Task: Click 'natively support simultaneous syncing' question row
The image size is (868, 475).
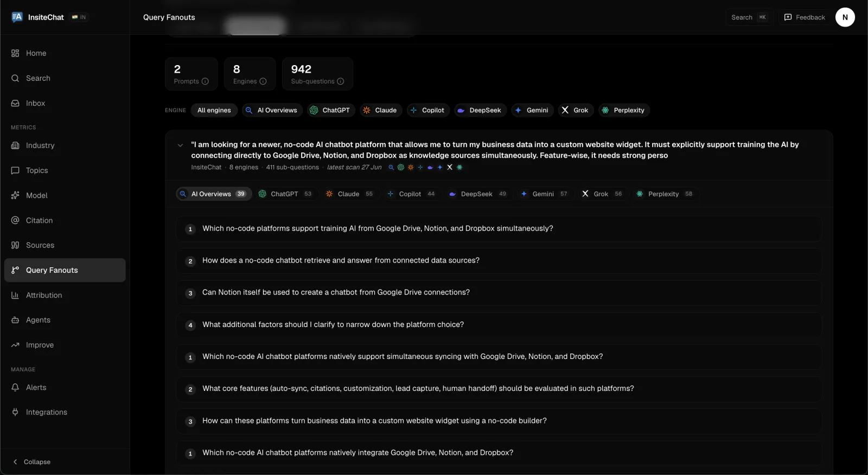Action: [499, 357]
